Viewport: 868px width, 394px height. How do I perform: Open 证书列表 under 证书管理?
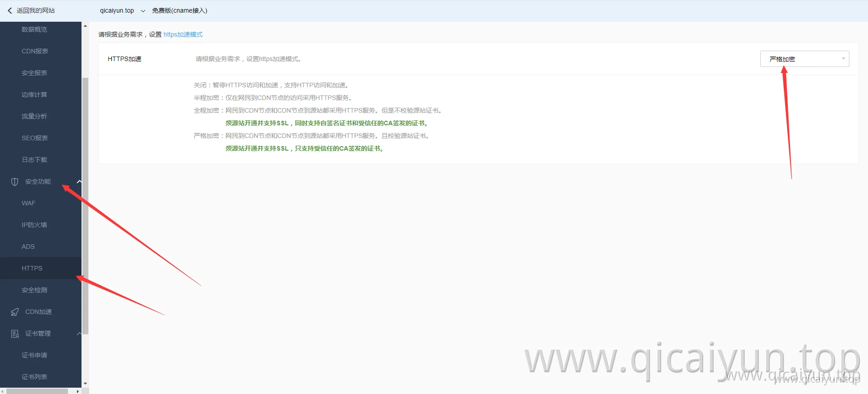pos(34,377)
